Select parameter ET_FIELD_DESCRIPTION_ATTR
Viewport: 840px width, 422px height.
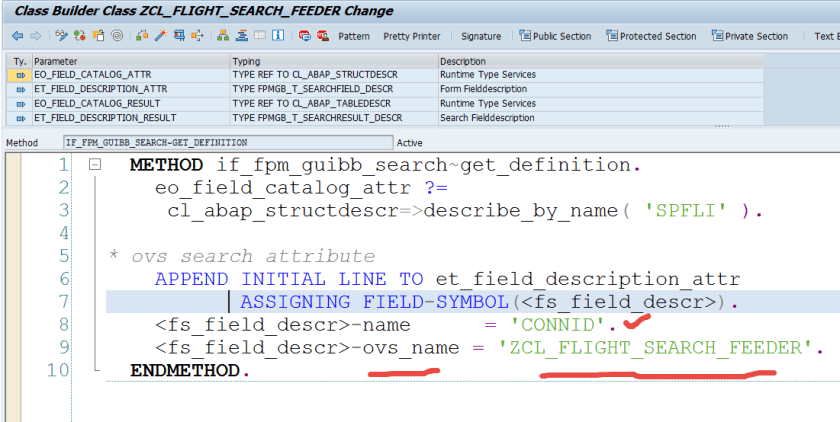pos(101,89)
